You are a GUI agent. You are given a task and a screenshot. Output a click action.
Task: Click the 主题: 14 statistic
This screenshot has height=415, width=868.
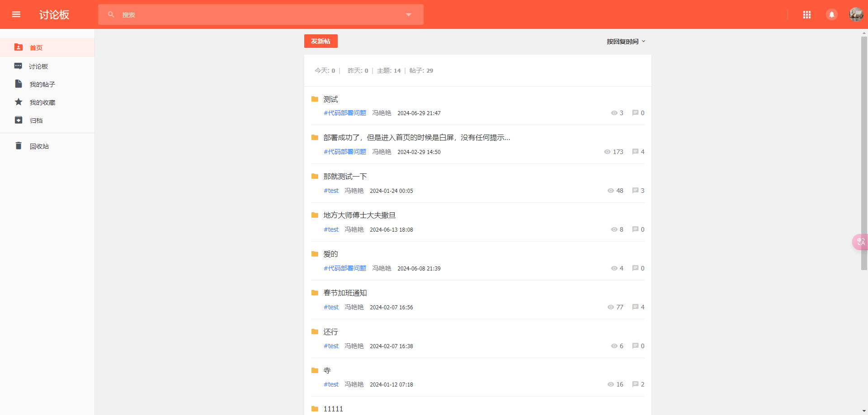point(389,70)
